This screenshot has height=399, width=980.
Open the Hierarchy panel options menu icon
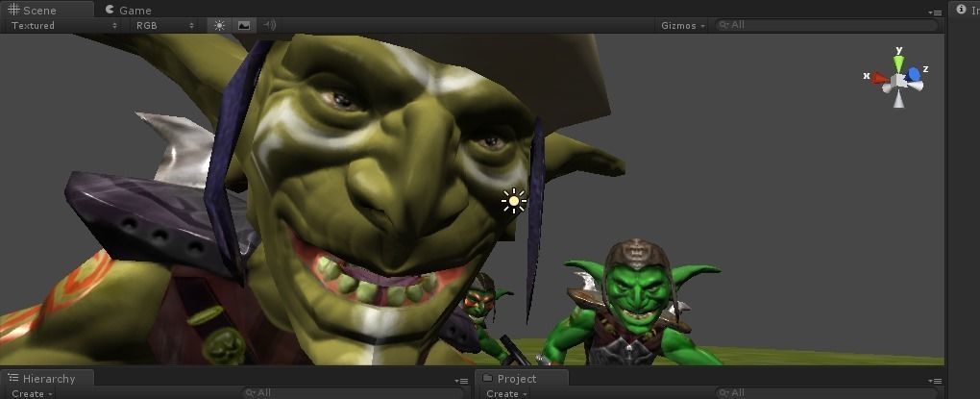coord(460,380)
